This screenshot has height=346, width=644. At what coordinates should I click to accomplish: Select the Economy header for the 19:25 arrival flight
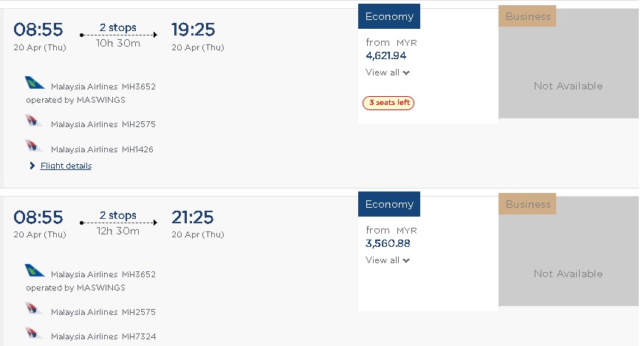tap(389, 17)
